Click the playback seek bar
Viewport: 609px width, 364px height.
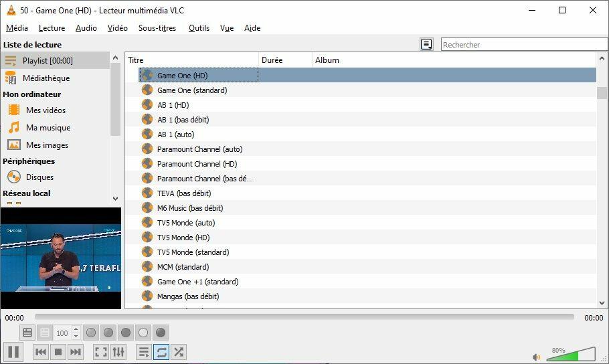point(304,317)
